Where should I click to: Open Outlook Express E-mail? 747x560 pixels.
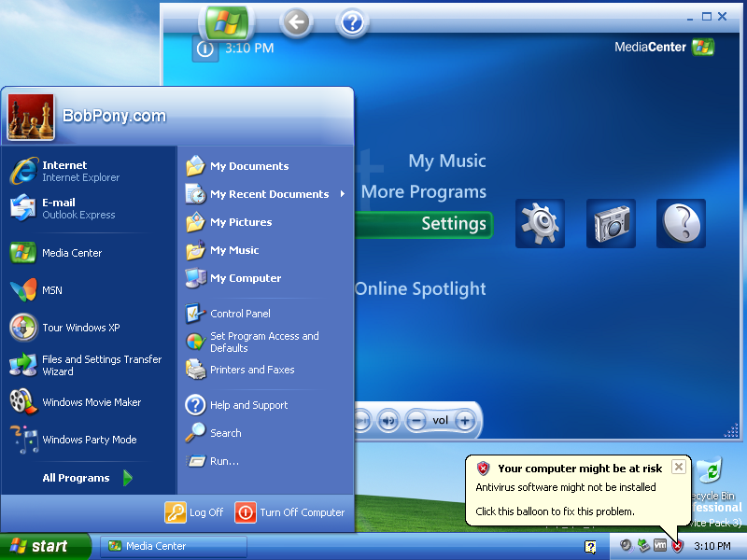[x=89, y=208]
